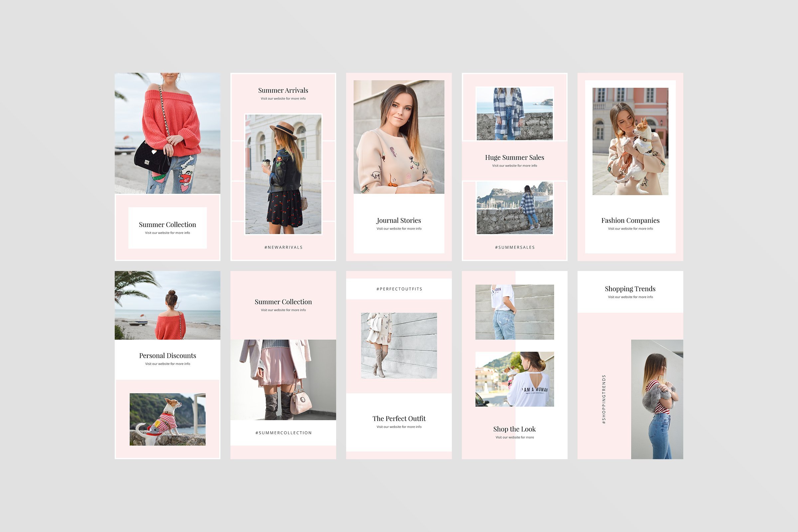Click the woman holding dog photo

point(630,142)
